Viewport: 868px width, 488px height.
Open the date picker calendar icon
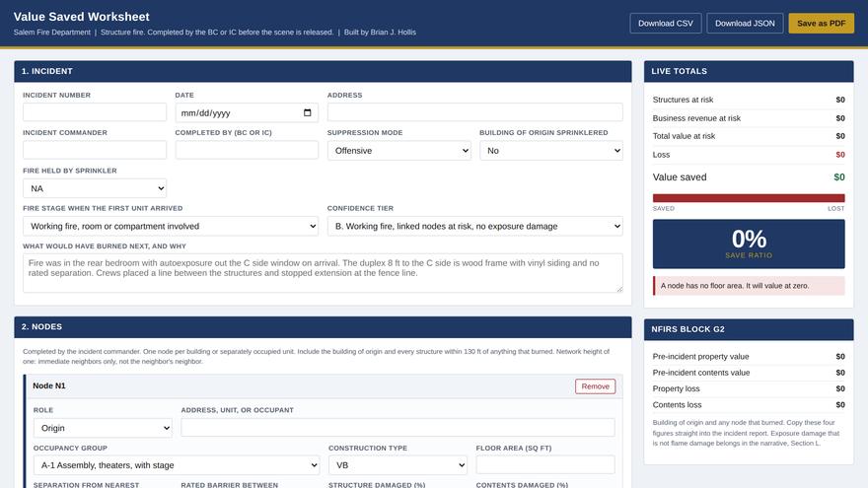(307, 112)
